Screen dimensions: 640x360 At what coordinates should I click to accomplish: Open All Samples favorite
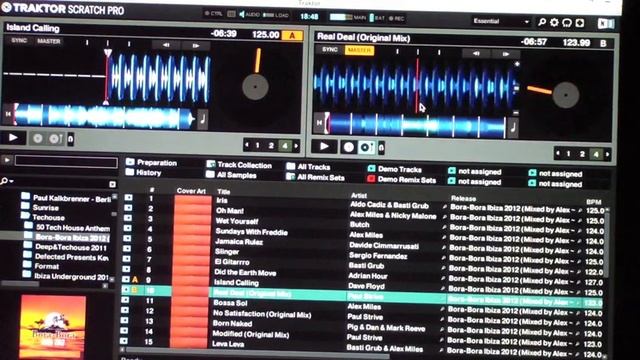tap(231, 175)
